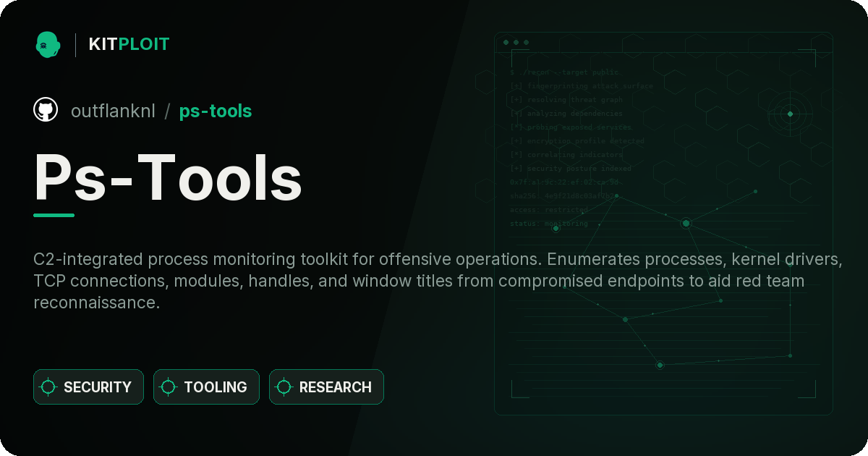Viewport: 868px width, 456px height.
Task: Click the crosshair icon in SECURITY tag
Action: click(x=48, y=387)
